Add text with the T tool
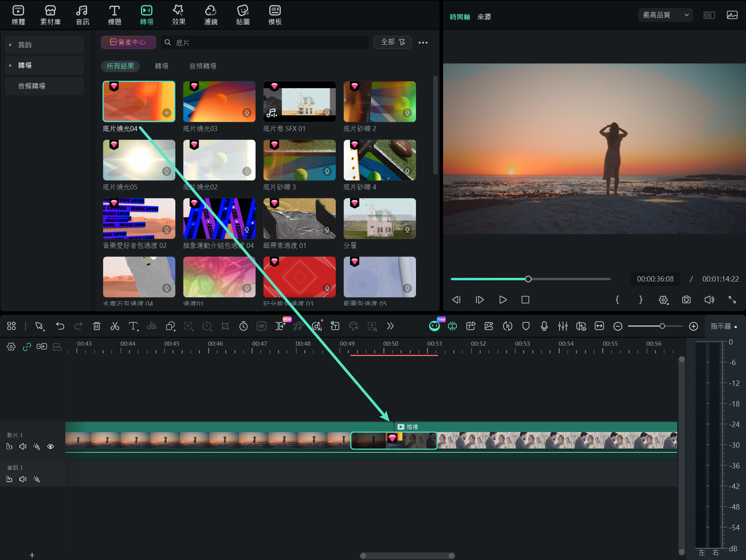Viewport: 746px width, 560px height. pyautogui.click(x=133, y=326)
